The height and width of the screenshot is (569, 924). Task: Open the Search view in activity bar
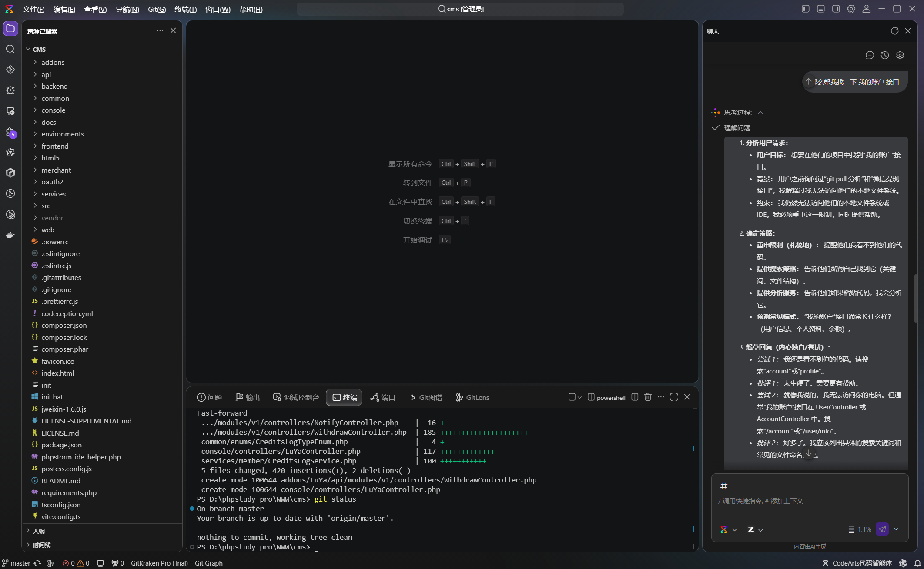(x=10, y=49)
